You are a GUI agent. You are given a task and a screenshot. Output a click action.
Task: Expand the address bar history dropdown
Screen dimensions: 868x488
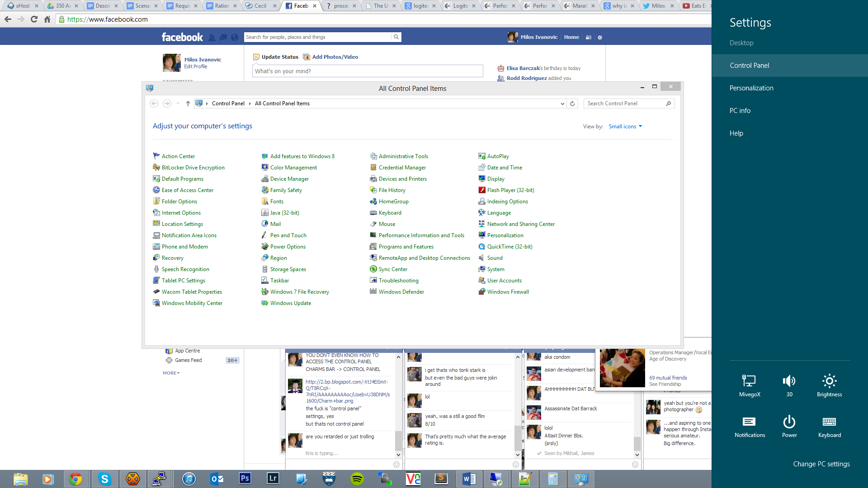click(x=562, y=103)
